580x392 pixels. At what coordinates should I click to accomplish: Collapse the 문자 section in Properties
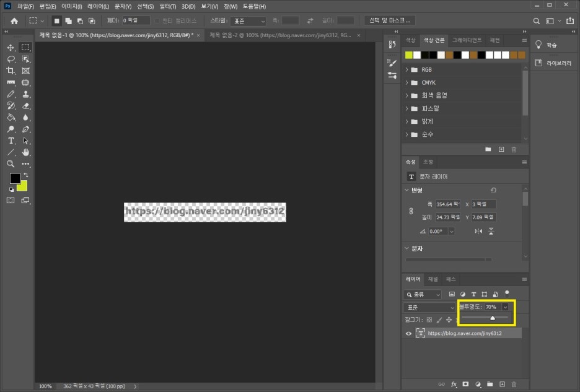click(407, 248)
